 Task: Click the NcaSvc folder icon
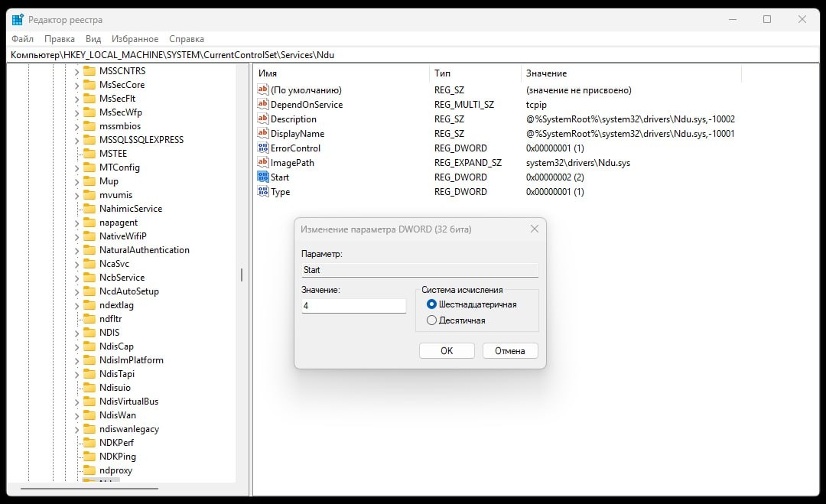(x=89, y=263)
